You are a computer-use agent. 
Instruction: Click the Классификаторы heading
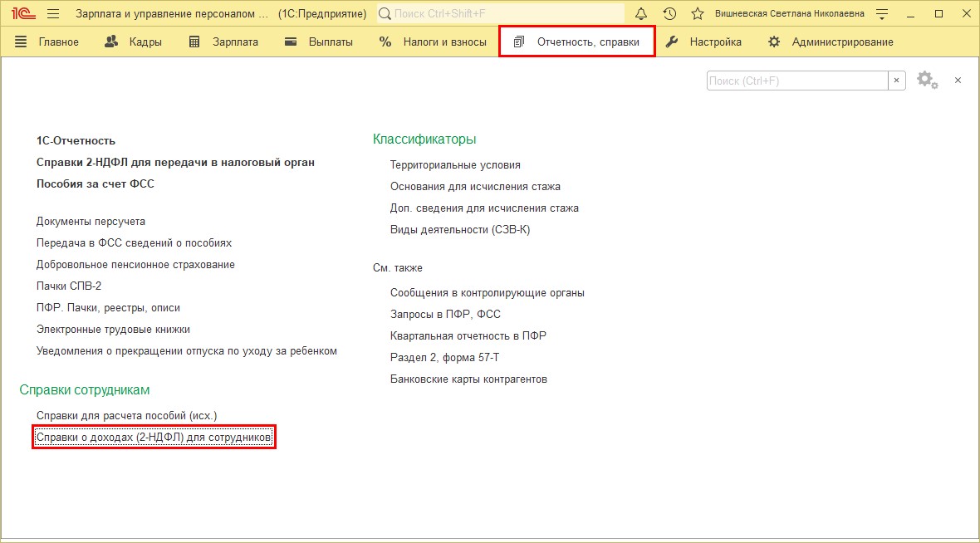pos(424,139)
